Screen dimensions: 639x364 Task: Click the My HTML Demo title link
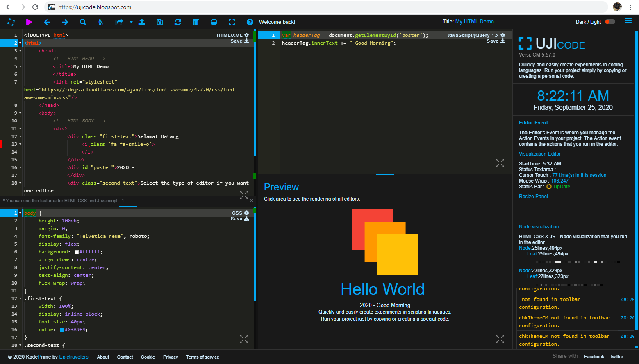point(475,22)
